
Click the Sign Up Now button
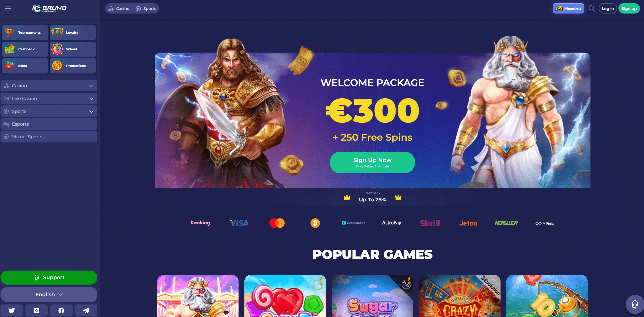click(372, 163)
